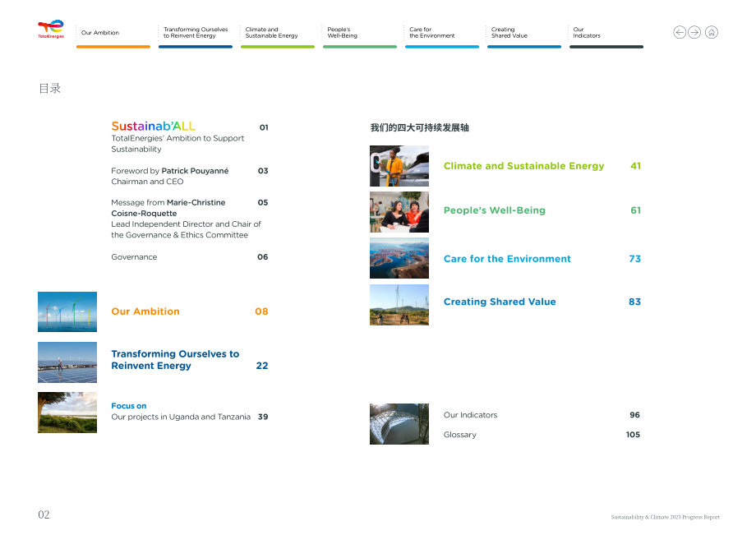This screenshot has width=756, height=535.
Task: Open Focus on Uganda and Tanzania entry
Action: 181,412
